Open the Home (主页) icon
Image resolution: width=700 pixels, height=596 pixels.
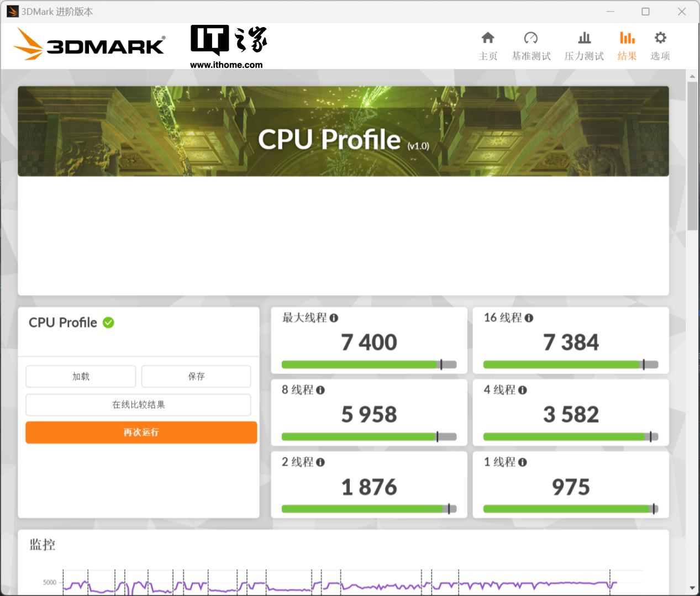pyautogui.click(x=487, y=38)
